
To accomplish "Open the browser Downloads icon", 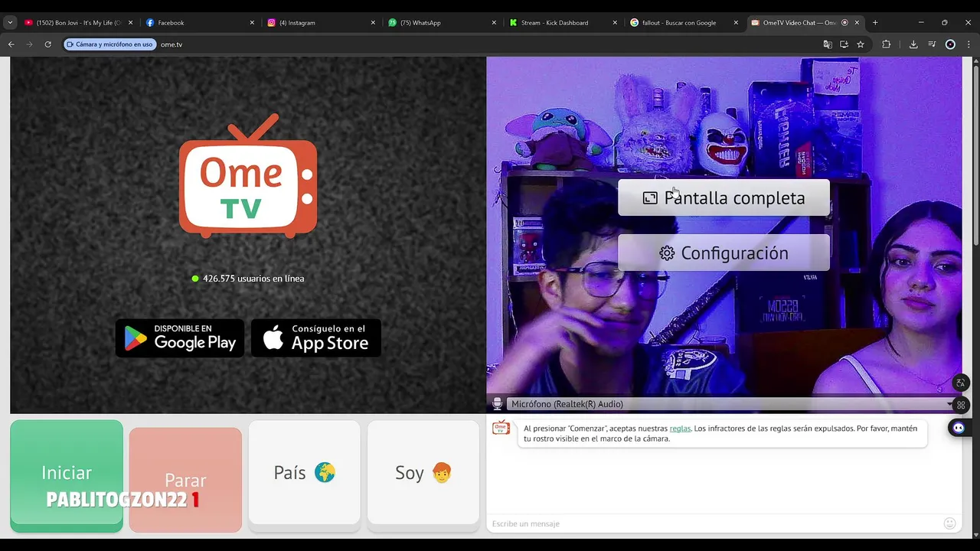I will tap(913, 44).
